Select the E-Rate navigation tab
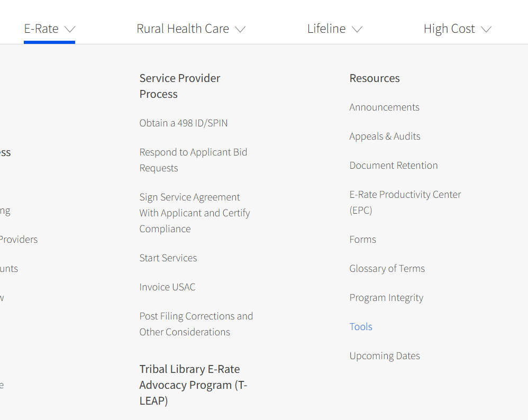The width and height of the screenshot is (528, 420). click(41, 29)
